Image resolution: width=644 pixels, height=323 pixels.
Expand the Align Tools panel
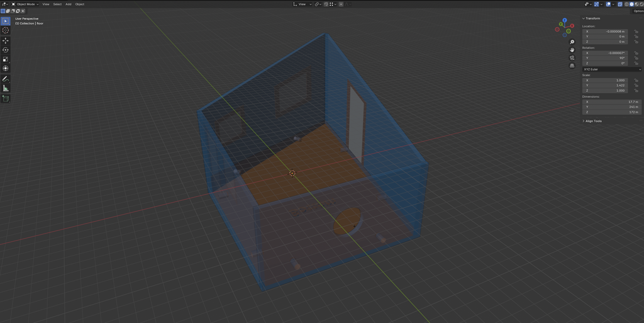(592, 121)
